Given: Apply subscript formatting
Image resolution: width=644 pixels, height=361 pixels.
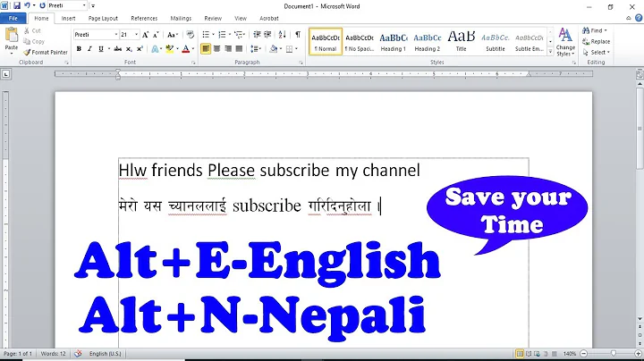Looking at the screenshot, I should coord(129,49).
